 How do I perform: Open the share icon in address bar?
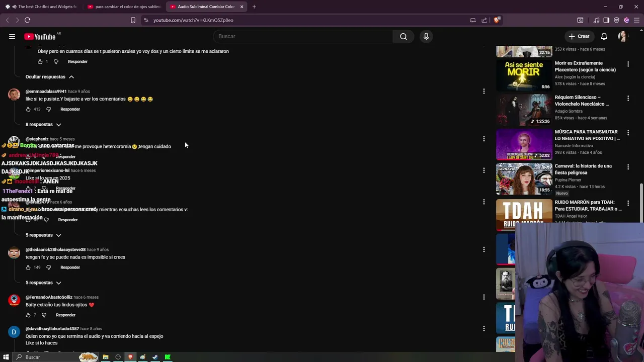(484, 20)
